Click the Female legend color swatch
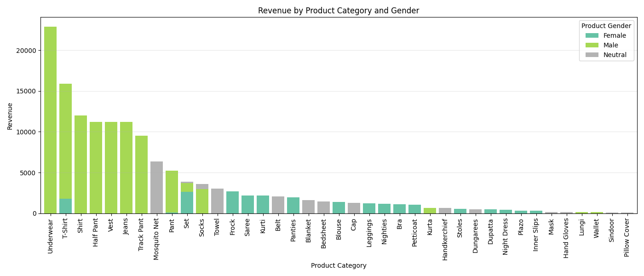 tap(592, 34)
